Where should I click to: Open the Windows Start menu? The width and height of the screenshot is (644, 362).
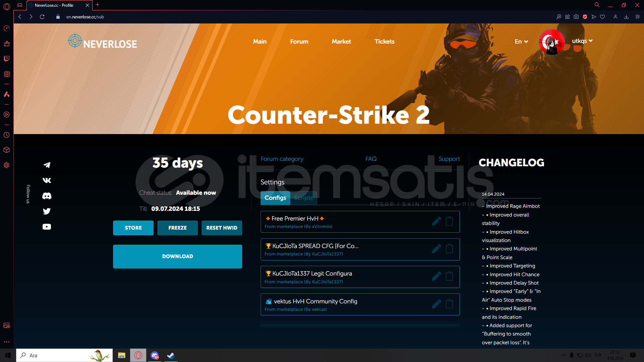tap(8, 355)
